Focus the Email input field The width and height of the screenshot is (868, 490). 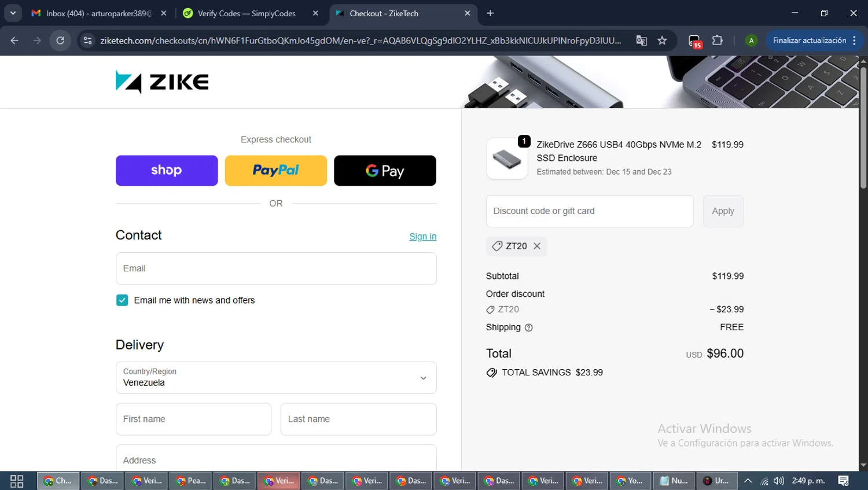tap(276, 268)
